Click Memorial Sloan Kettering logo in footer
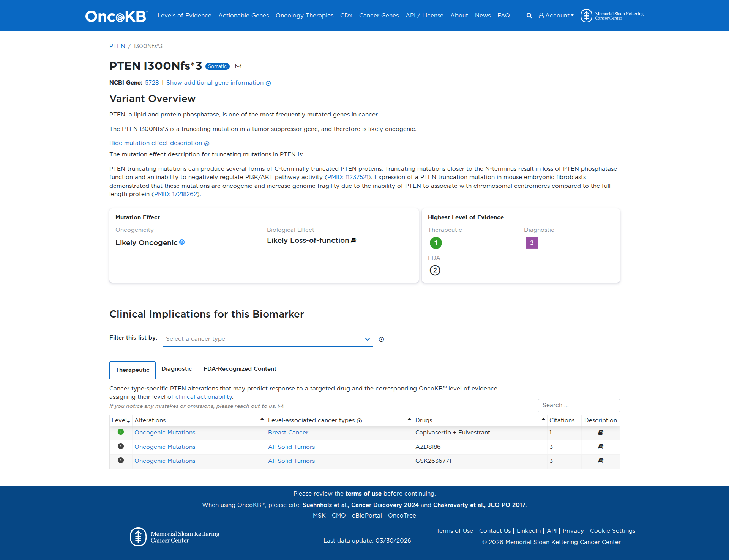 (175, 537)
